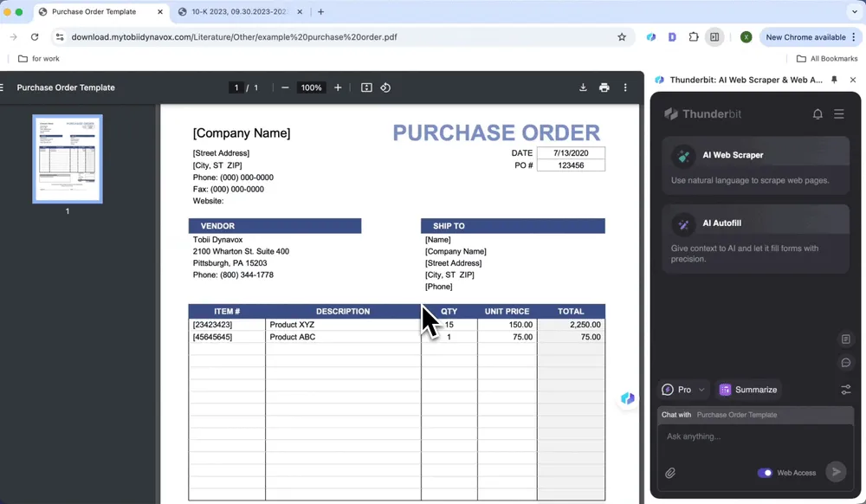
Task: Open the for work bookmarks folder
Action: click(x=39, y=59)
